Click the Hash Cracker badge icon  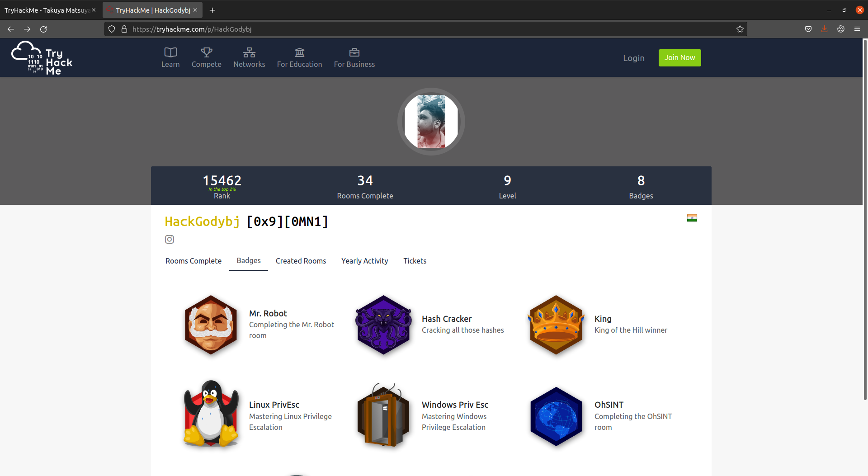click(383, 325)
